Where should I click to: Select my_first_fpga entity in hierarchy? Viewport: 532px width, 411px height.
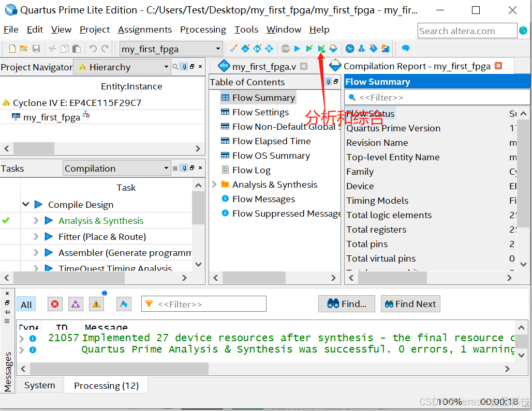point(52,117)
